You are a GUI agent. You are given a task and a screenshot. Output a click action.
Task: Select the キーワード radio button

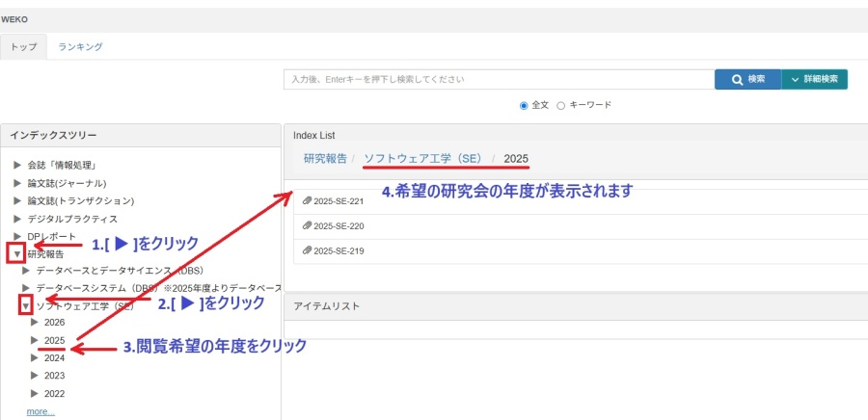click(560, 106)
